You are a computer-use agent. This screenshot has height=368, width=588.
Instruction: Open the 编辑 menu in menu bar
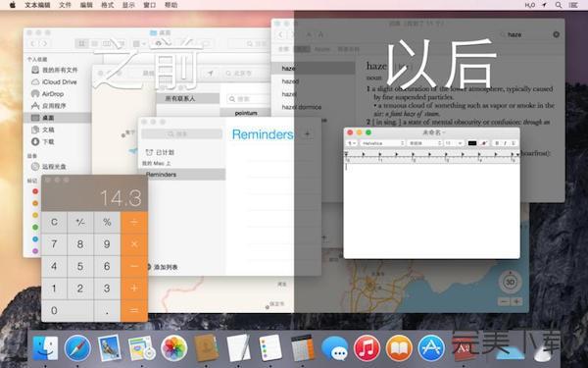click(86, 5)
